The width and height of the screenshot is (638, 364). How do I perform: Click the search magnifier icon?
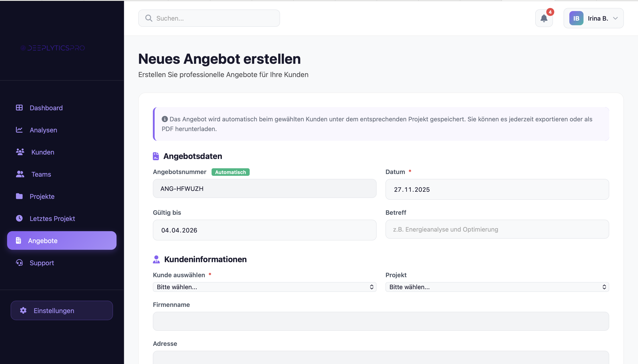149,18
